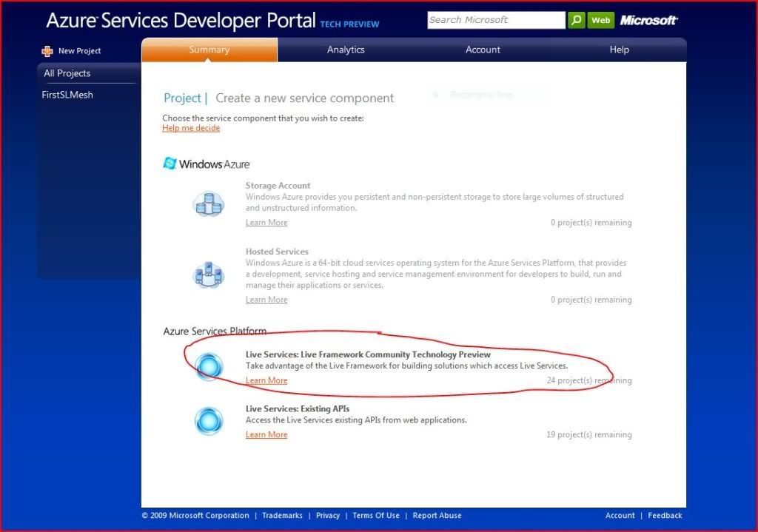Focus the Search Microsoft input field

coord(496,20)
